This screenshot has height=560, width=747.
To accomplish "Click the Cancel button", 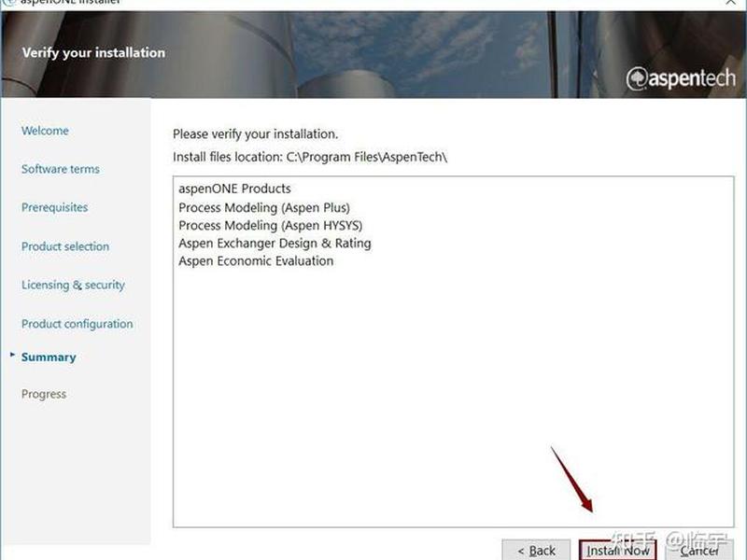I will tap(698, 551).
